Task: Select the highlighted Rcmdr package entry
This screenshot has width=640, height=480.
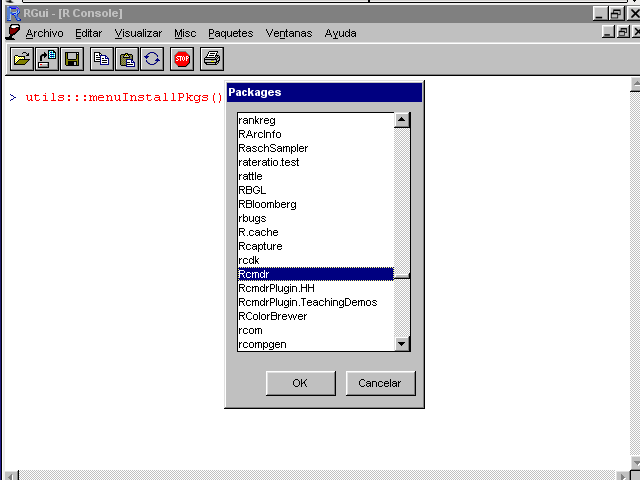Action: point(314,274)
